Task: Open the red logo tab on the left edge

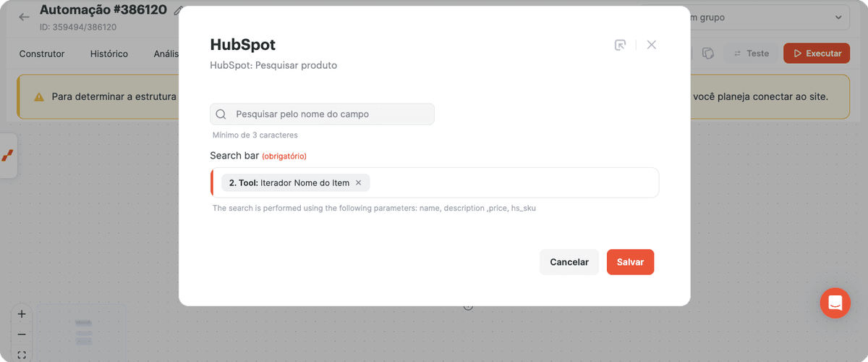Action: click(x=8, y=156)
